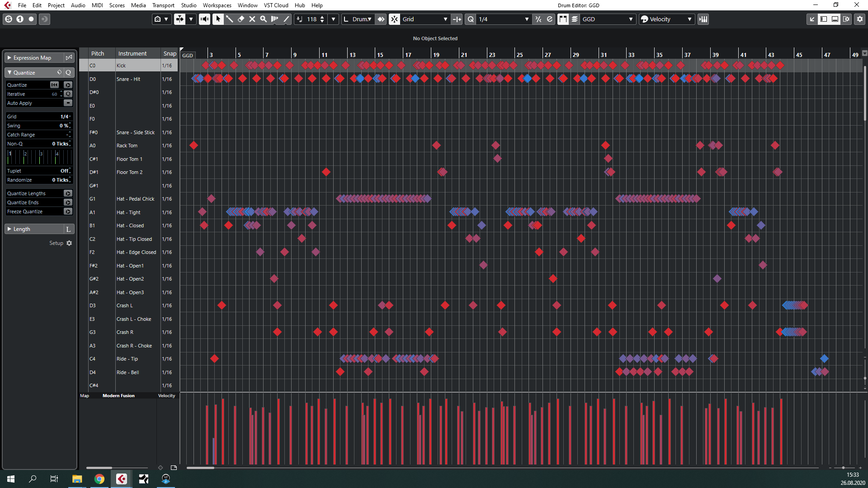Open Velocity event color dropdown

[x=667, y=19]
